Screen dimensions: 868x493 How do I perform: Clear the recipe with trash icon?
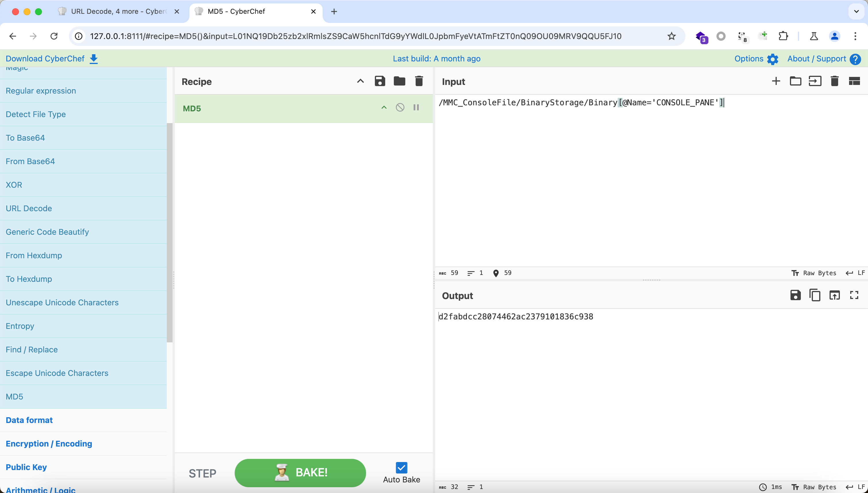point(419,81)
